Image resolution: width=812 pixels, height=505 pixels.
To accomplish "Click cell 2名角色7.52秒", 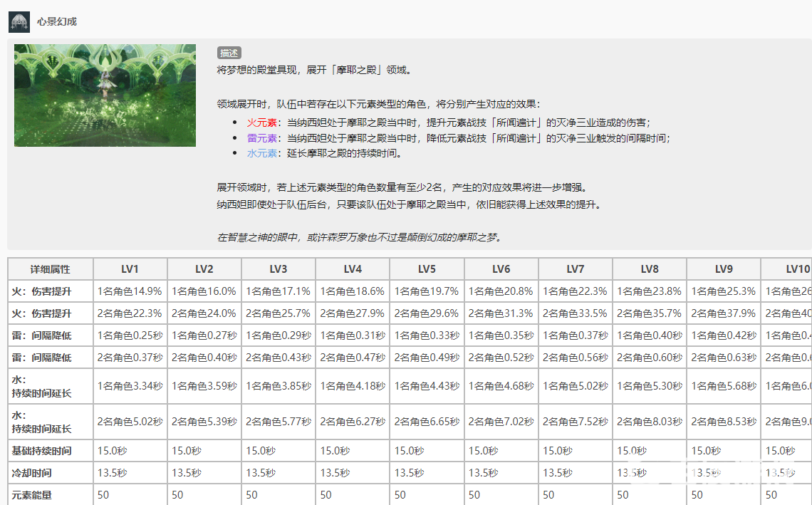I will click(x=576, y=422).
